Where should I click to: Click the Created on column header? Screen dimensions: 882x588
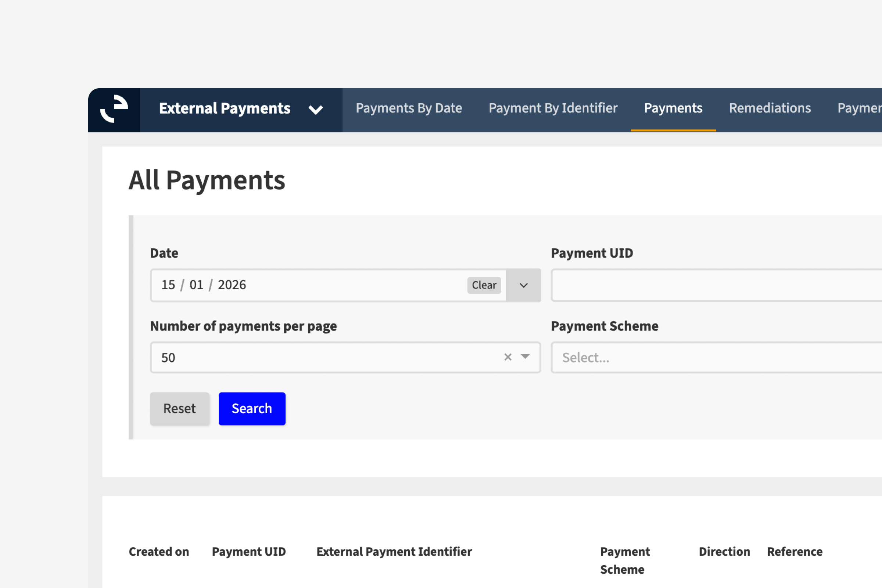pyautogui.click(x=159, y=552)
